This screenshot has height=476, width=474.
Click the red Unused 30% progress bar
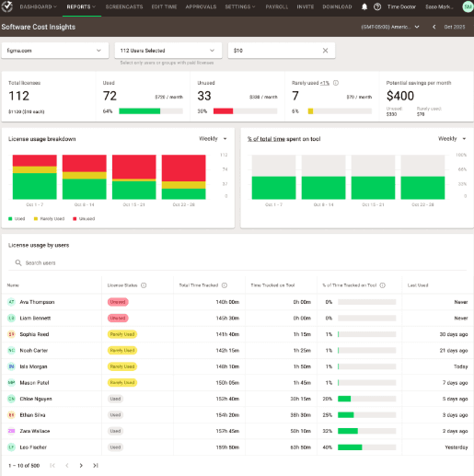[246, 111]
